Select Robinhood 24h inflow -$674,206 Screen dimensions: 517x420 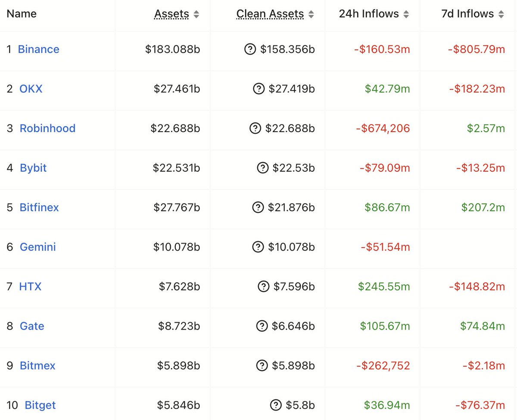click(x=383, y=128)
